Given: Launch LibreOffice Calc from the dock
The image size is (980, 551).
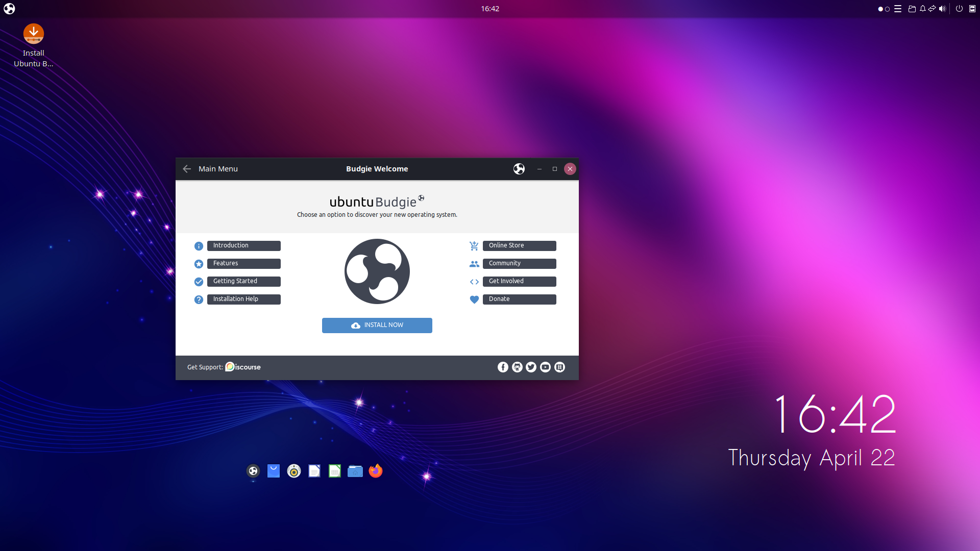Looking at the screenshot, I should coord(335,471).
